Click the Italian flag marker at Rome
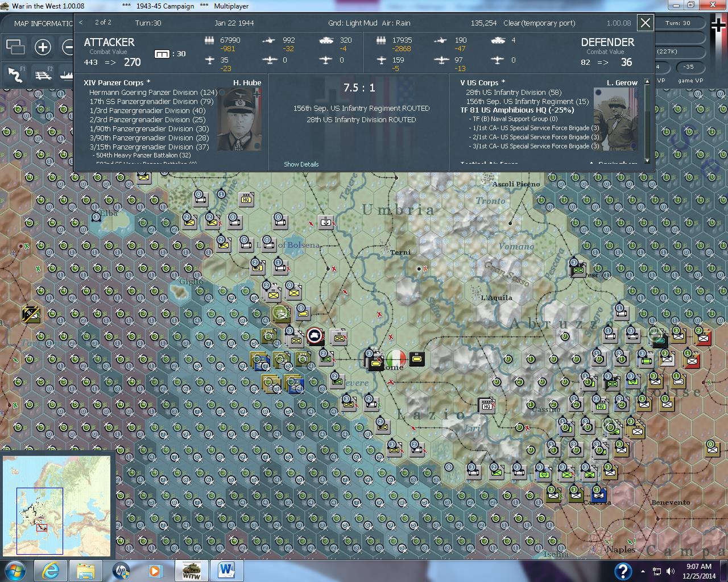Viewport: 728px width, 582px height. 396,359
